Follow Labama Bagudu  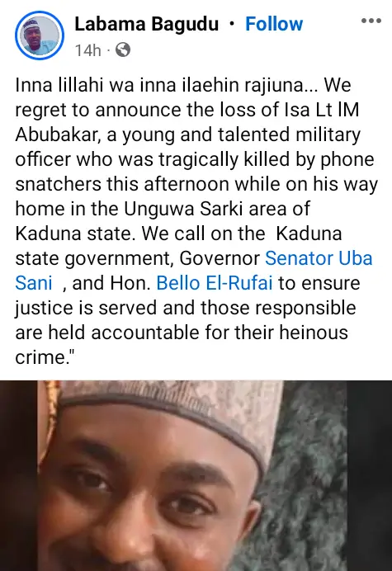(274, 24)
